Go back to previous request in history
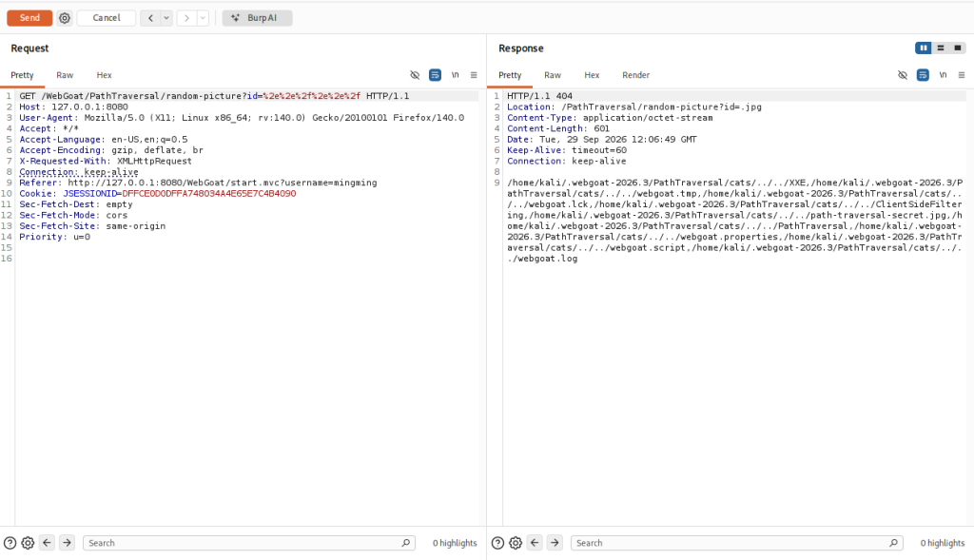 point(150,18)
